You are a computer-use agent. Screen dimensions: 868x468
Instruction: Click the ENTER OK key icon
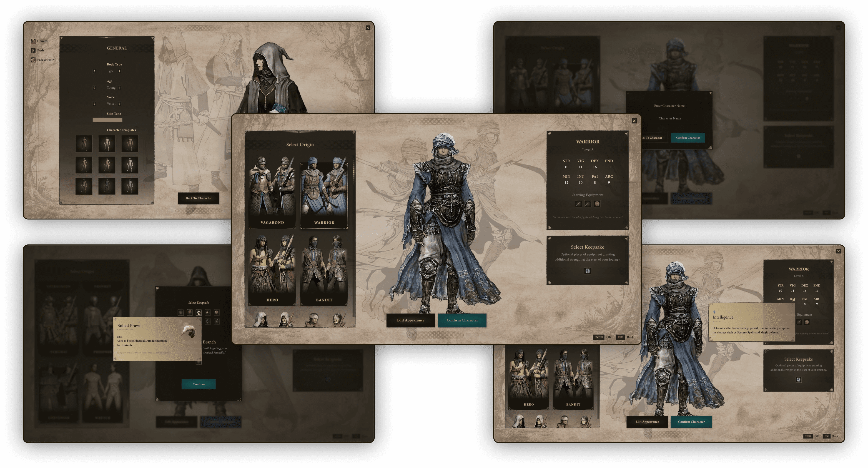598,337
